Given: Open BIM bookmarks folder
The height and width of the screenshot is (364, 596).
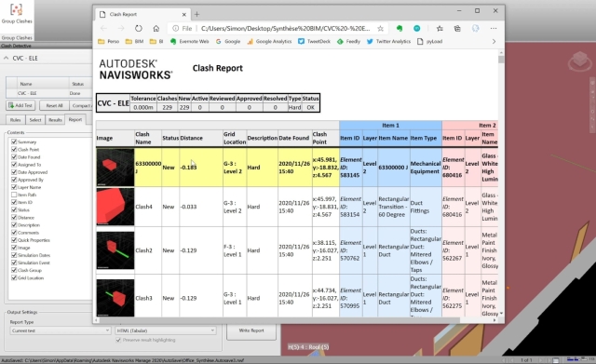Looking at the screenshot, I should click(134, 41).
